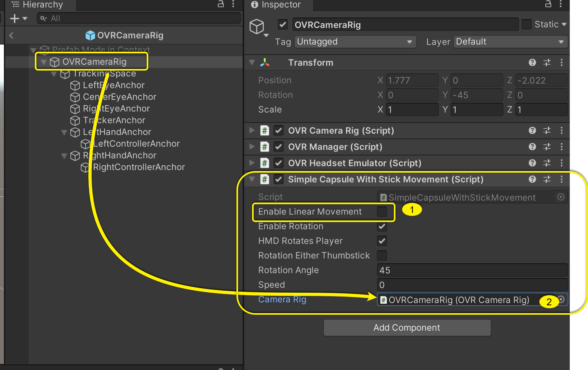Screen dimensions: 588x370
Task: Open help for OVR Manager script
Action: 532,147
